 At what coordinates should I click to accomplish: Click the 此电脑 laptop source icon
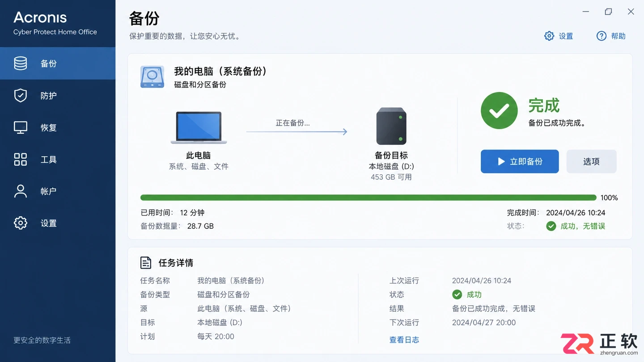(x=199, y=127)
